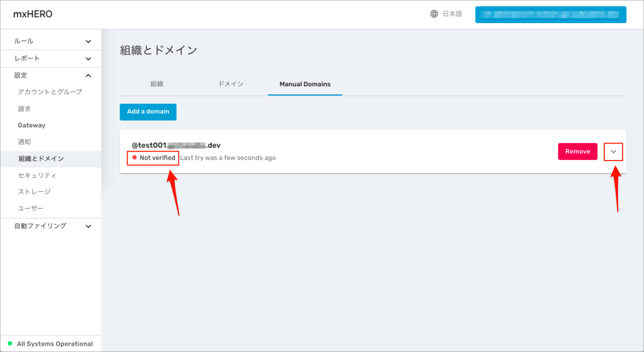Open the セキュリティ settings section
The width and height of the screenshot is (644, 352).
pyautogui.click(x=37, y=175)
